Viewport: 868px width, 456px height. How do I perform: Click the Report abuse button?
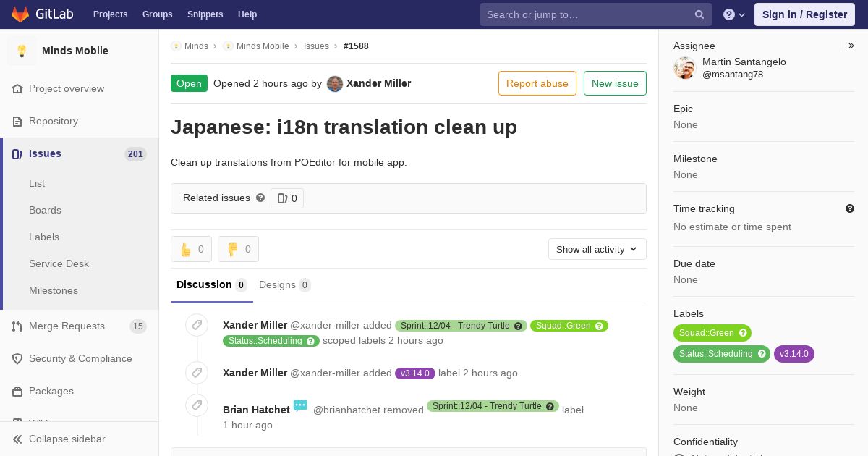537,83
